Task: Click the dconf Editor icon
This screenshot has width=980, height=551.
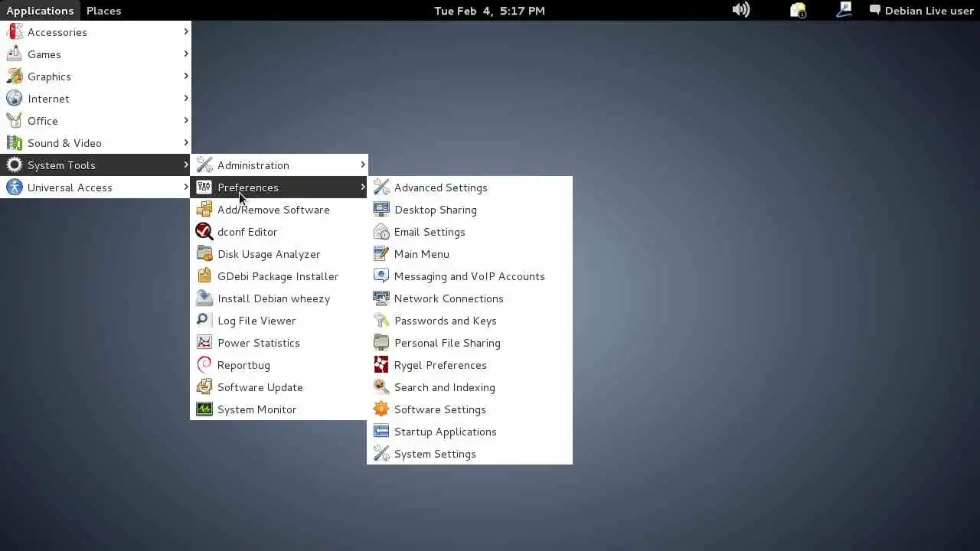Action: click(204, 232)
